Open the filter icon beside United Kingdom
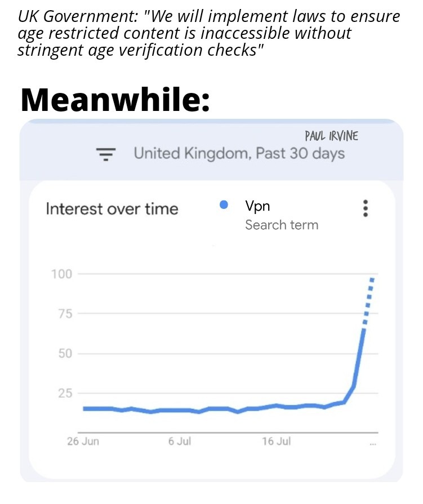 pos(106,154)
